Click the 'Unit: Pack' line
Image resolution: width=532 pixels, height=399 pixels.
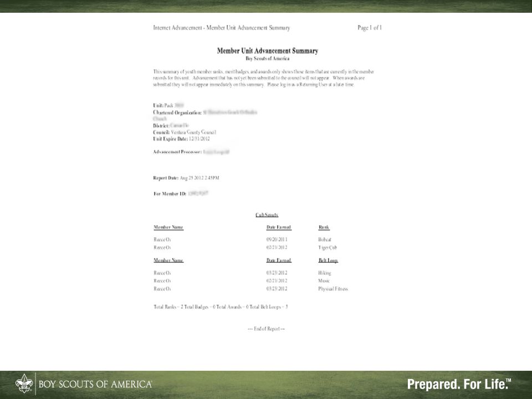[168, 105]
